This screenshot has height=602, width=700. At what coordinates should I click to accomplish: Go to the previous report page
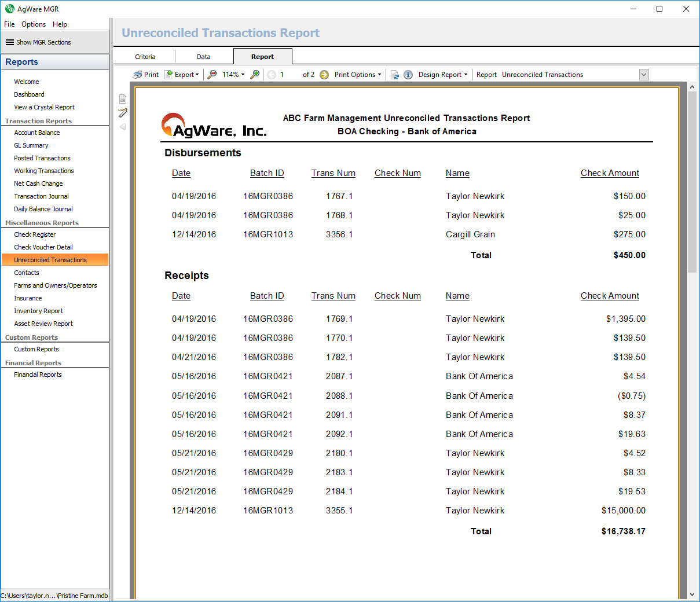[272, 75]
